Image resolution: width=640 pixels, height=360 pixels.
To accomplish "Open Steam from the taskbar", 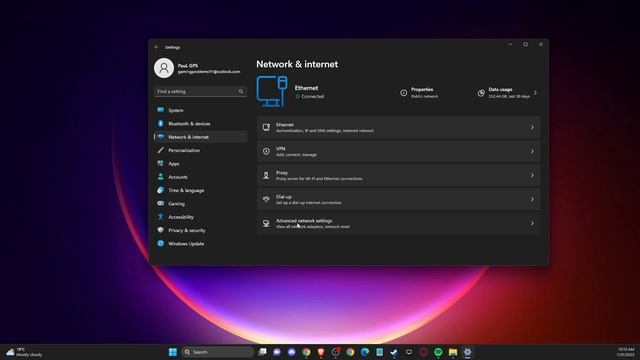I will click(394, 352).
